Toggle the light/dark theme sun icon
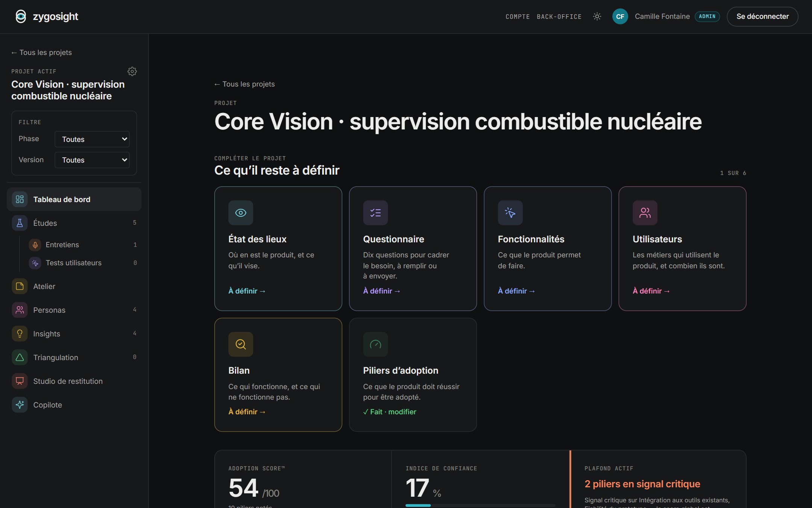The height and width of the screenshot is (508, 812). pyautogui.click(x=597, y=17)
